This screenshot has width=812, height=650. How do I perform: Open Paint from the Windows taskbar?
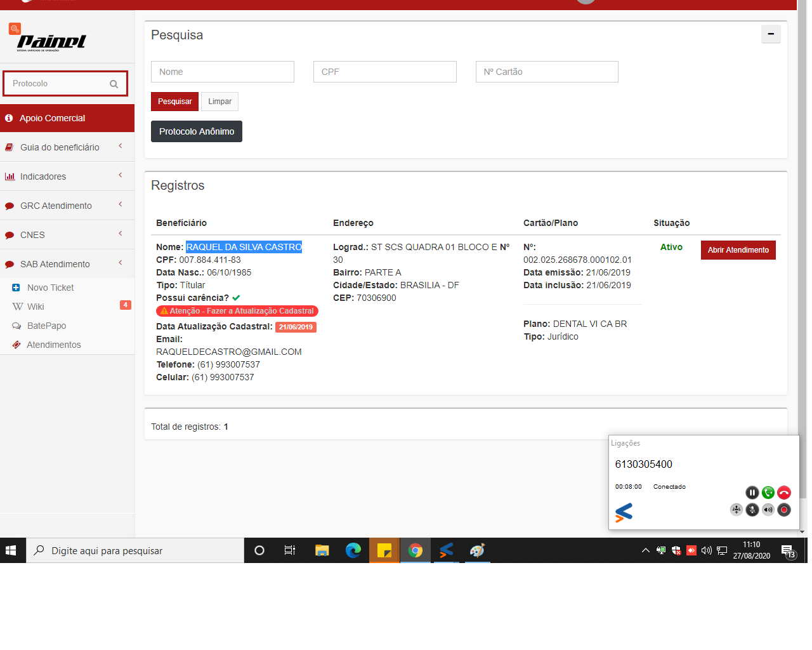coord(477,550)
